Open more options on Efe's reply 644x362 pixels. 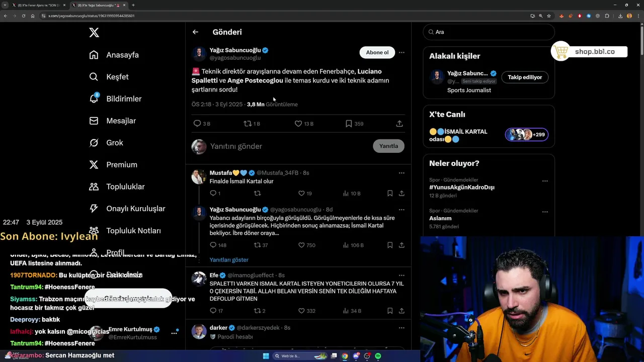[401, 276]
